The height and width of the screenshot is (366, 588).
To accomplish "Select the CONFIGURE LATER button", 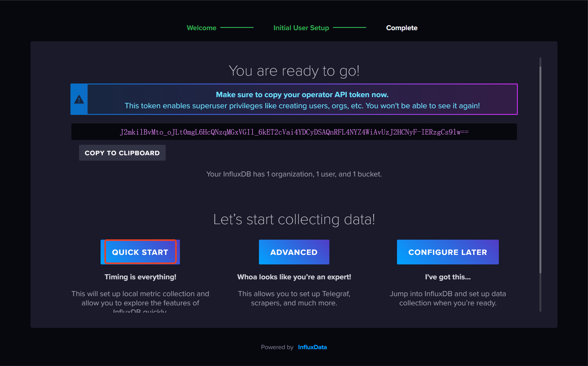I will [x=447, y=252].
